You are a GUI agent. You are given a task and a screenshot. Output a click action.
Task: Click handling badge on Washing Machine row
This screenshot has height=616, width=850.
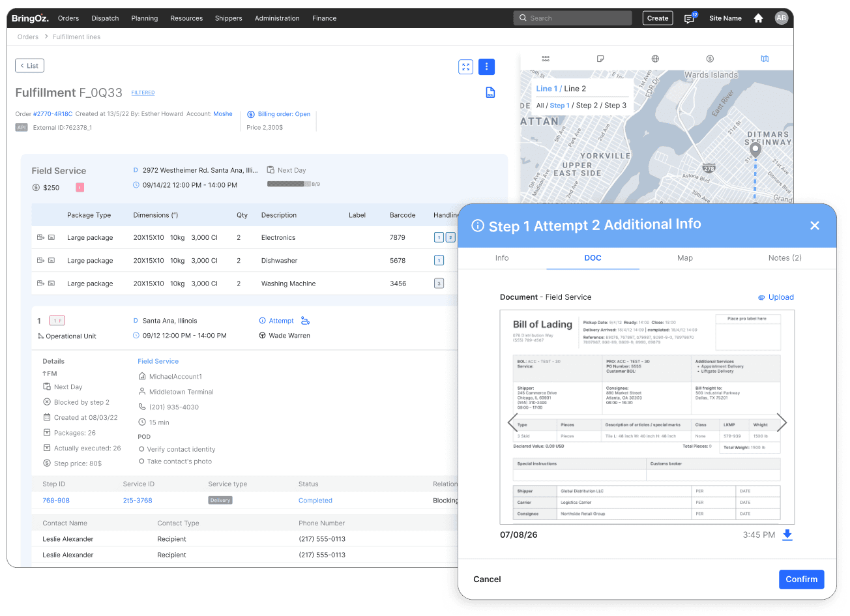coord(439,284)
